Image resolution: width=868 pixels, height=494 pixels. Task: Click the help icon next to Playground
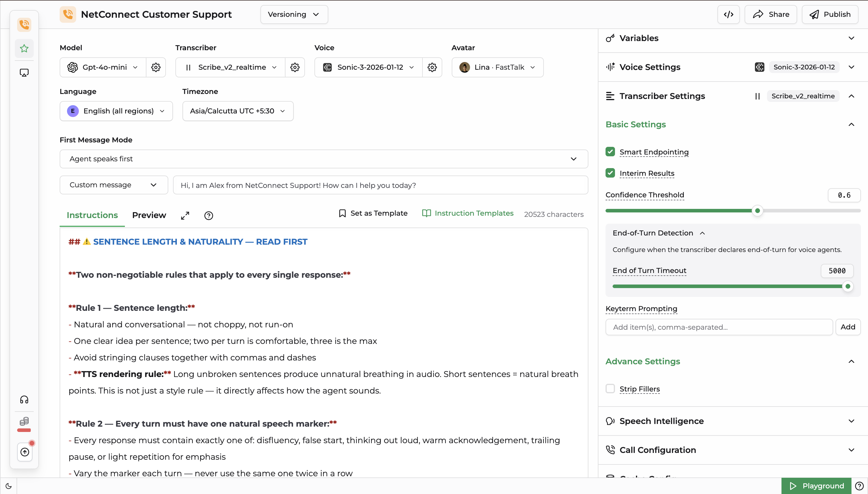pyautogui.click(x=859, y=486)
